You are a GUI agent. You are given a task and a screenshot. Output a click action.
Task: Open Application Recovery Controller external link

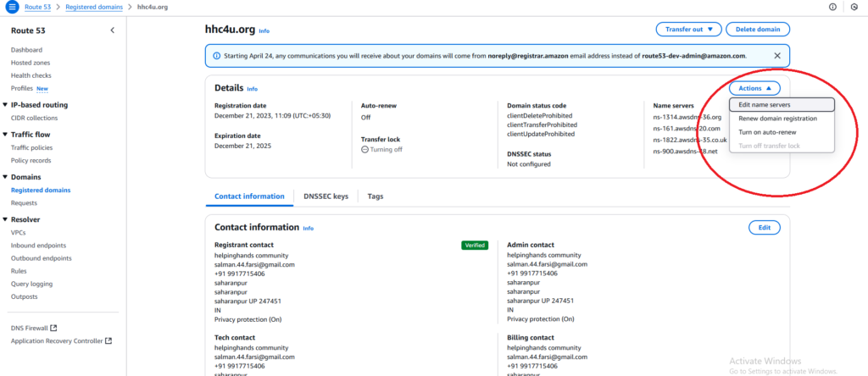click(x=61, y=341)
